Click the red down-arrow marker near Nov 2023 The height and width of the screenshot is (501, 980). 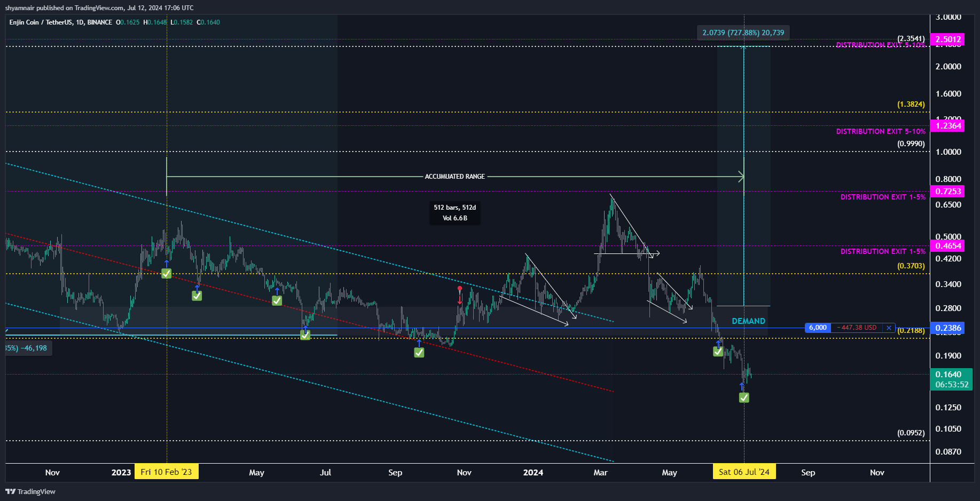click(460, 295)
